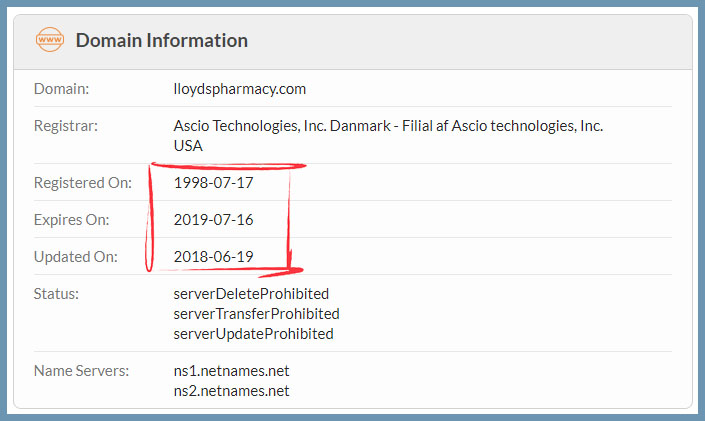
Task: Click the serverTransferProhibited status
Action: click(x=256, y=314)
